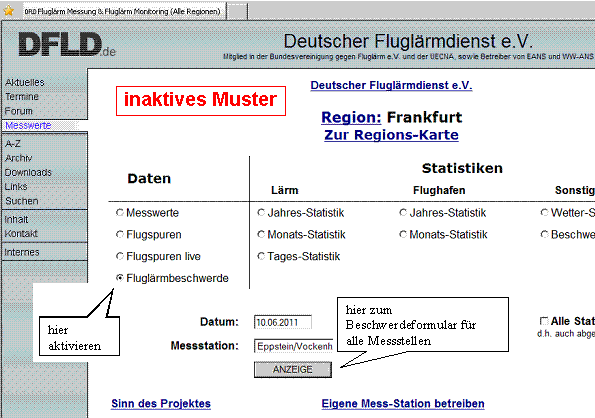Open Archiv in the sidebar
The height and width of the screenshot is (418, 595).
[19, 158]
